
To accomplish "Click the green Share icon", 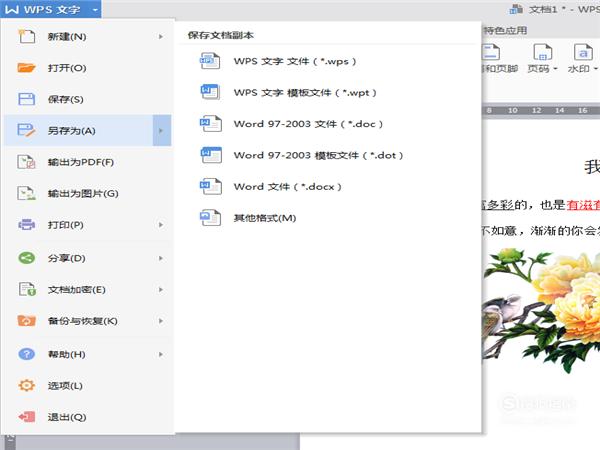I will [x=26, y=258].
